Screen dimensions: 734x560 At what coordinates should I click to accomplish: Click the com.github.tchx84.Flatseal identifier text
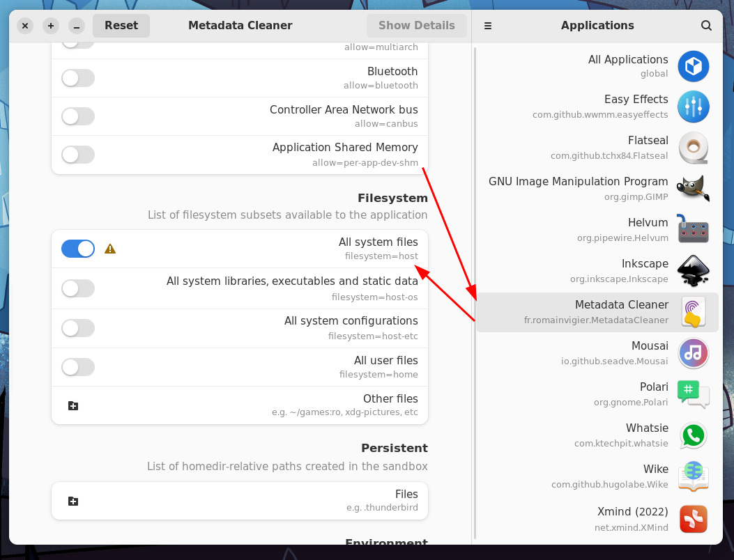point(609,155)
